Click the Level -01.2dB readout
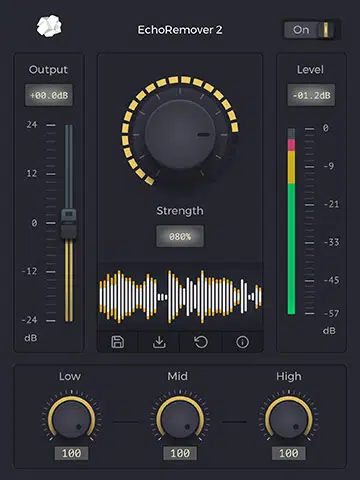This screenshot has height=480, width=360. [311, 95]
